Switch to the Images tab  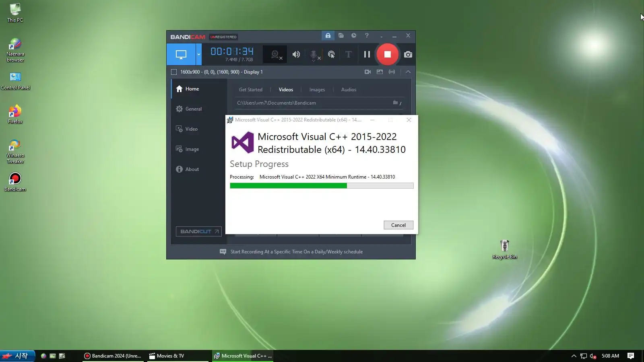pos(317,90)
